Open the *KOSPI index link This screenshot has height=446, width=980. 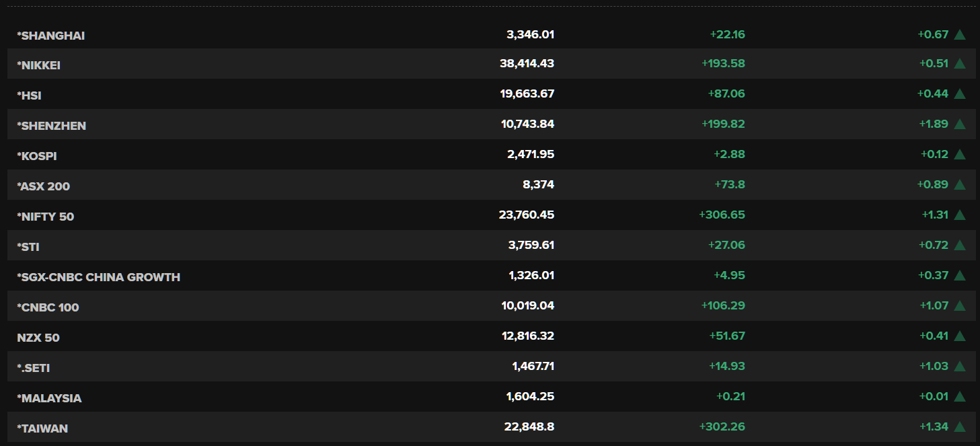coord(37,156)
